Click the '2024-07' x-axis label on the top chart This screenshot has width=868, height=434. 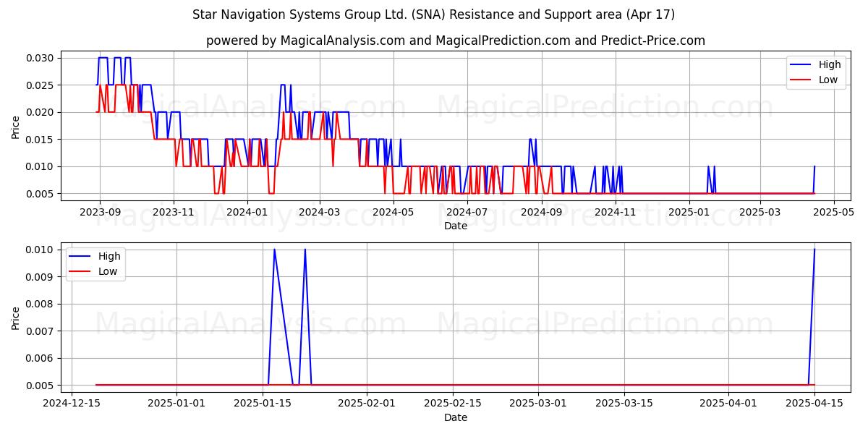467,212
